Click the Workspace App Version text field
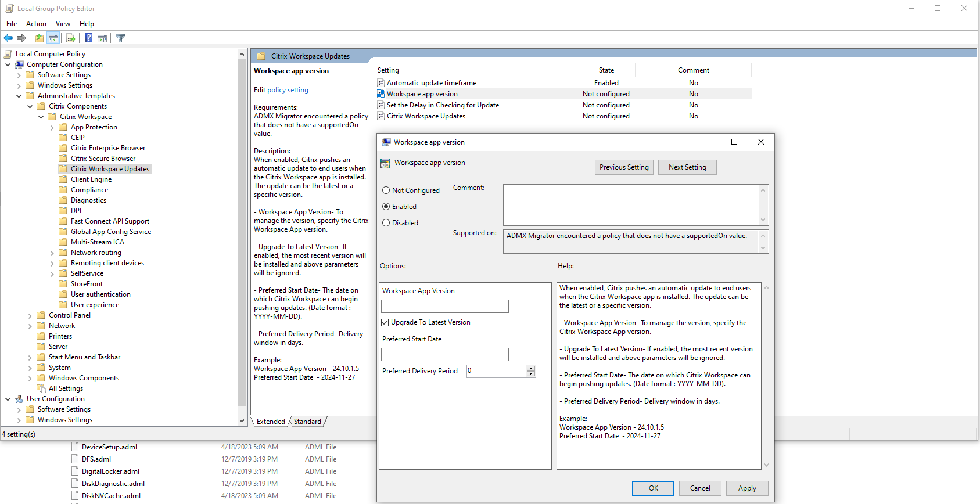Screen dimensions: 980x504 pos(444,307)
